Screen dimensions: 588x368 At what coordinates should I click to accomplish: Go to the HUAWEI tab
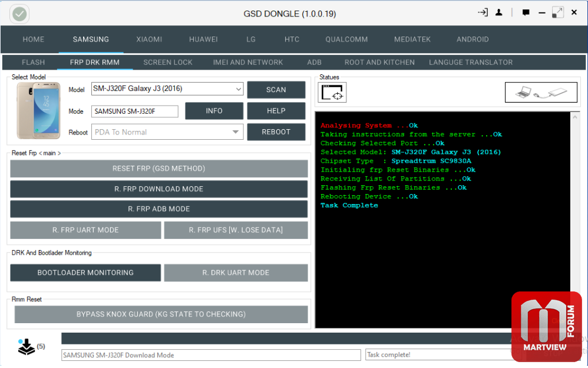(203, 40)
